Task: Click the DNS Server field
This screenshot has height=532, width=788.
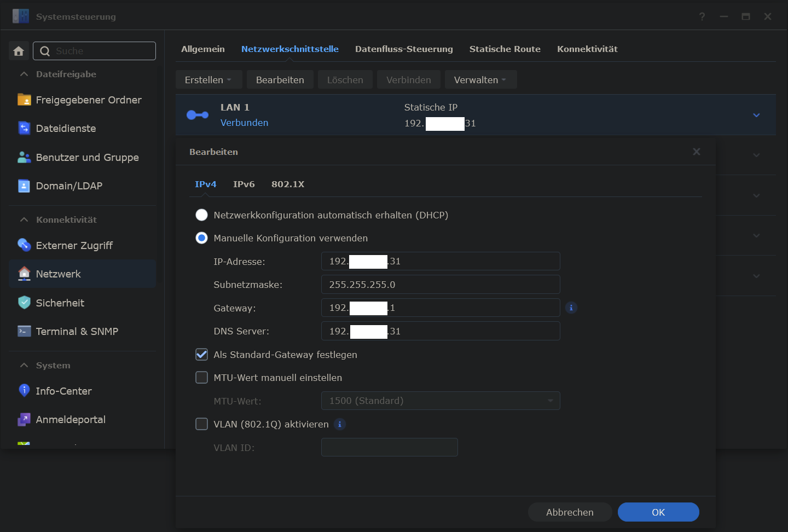Action: tap(441, 331)
